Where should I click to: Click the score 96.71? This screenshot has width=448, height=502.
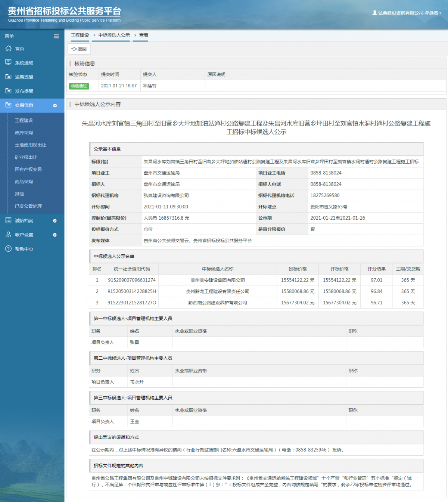pos(377,303)
